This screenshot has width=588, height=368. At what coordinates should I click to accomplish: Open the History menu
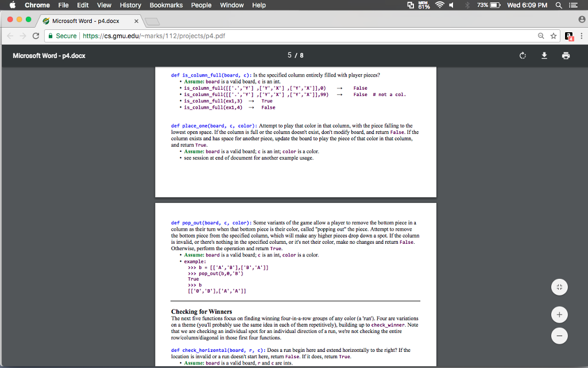[130, 5]
